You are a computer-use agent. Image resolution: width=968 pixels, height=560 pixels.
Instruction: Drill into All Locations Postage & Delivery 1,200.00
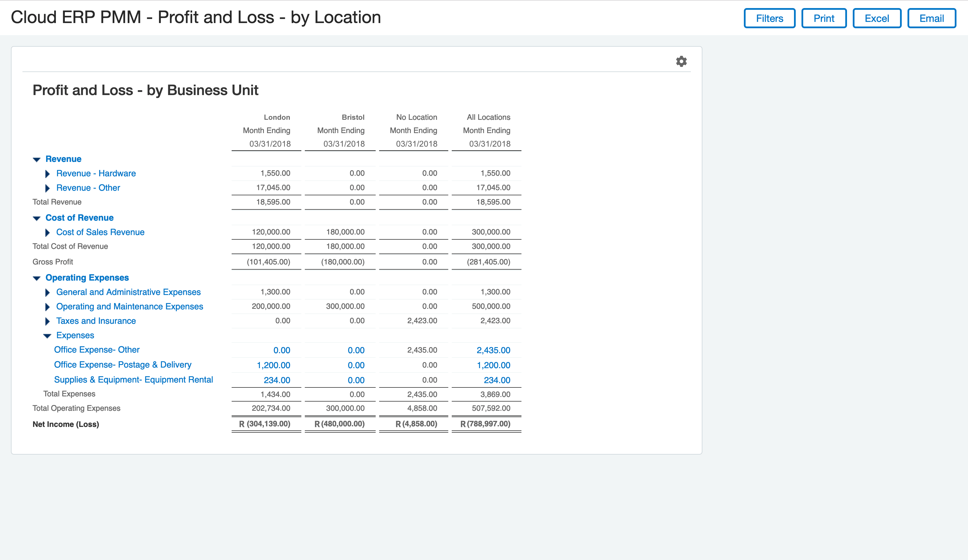(x=494, y=365)
